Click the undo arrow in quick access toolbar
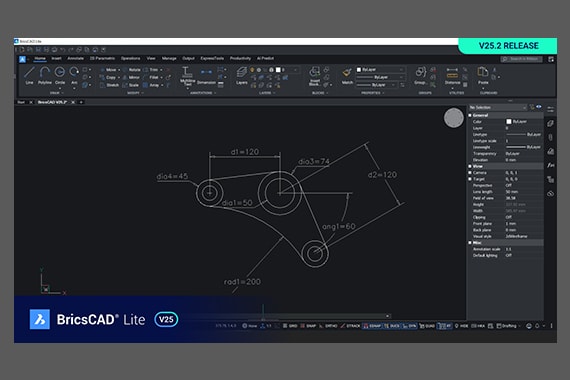 [x=63, y=50]
